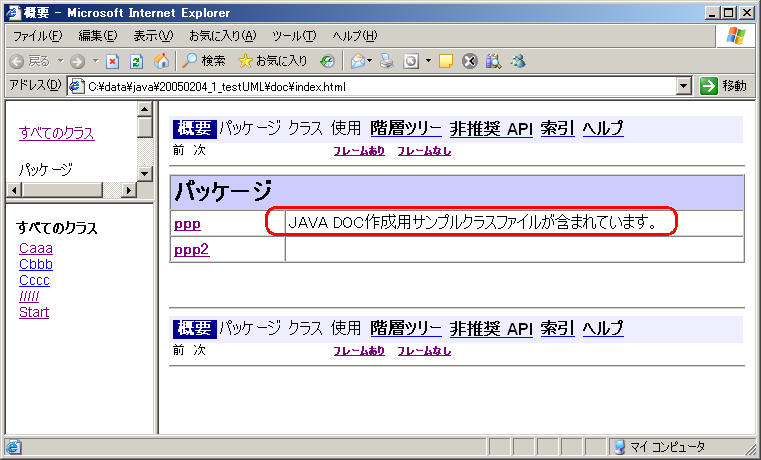Open the ツール(T) menu
The height and width of the screenshot is (460, 761).
pos(294,36)
